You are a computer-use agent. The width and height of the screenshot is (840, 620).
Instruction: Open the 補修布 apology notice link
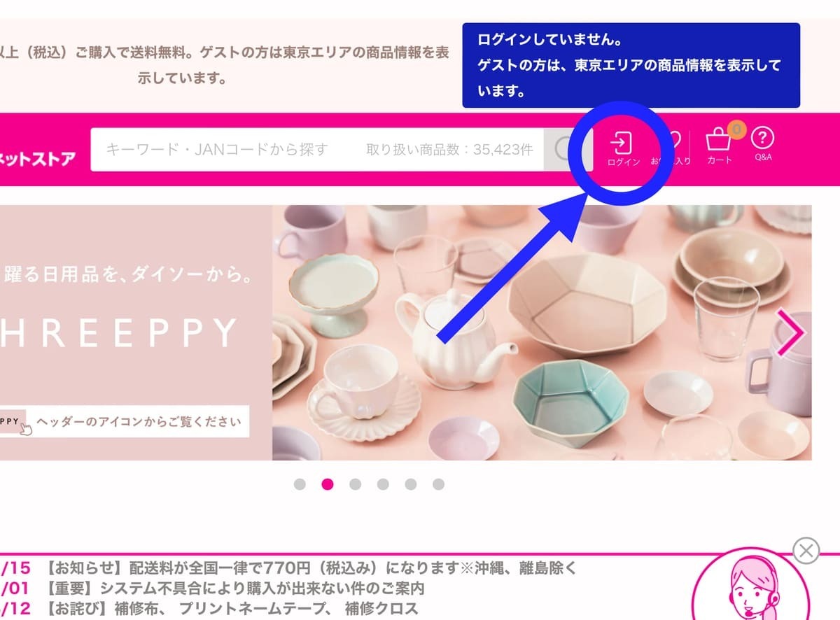232,609
